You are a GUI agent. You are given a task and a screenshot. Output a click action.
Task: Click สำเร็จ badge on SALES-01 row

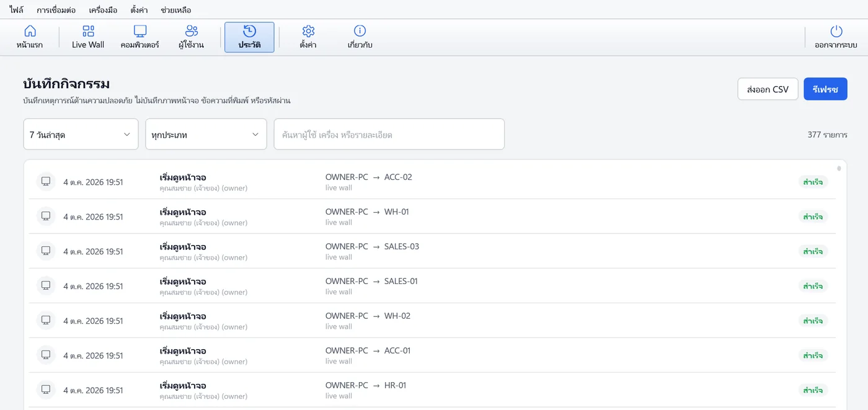tap(813, 286)
